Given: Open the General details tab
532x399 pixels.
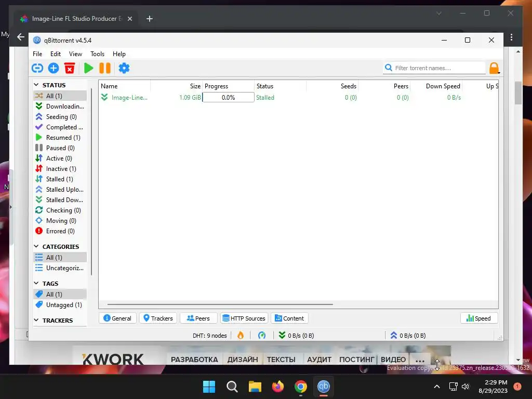Looking at the screenshot, I should [117, 318].
